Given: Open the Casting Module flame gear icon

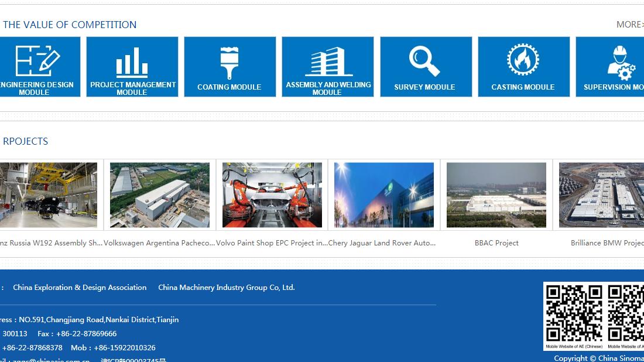Looking at the screenshot, I should 523,60.
